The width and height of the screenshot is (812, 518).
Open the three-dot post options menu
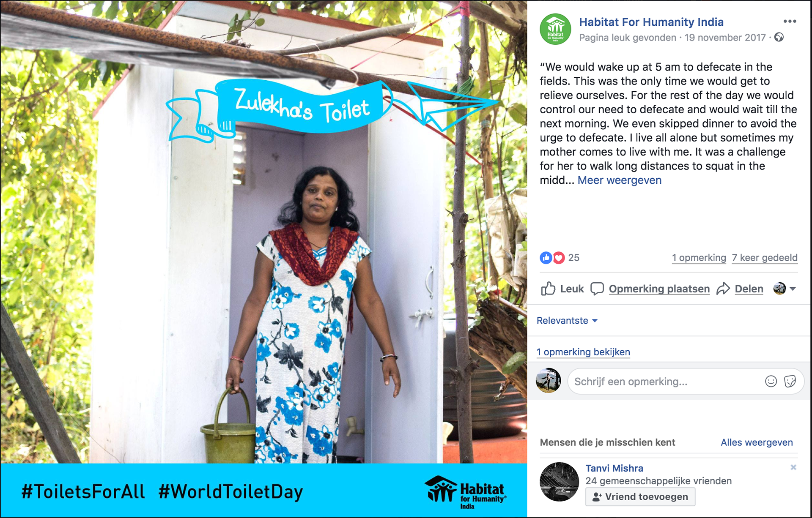[790, 22]
